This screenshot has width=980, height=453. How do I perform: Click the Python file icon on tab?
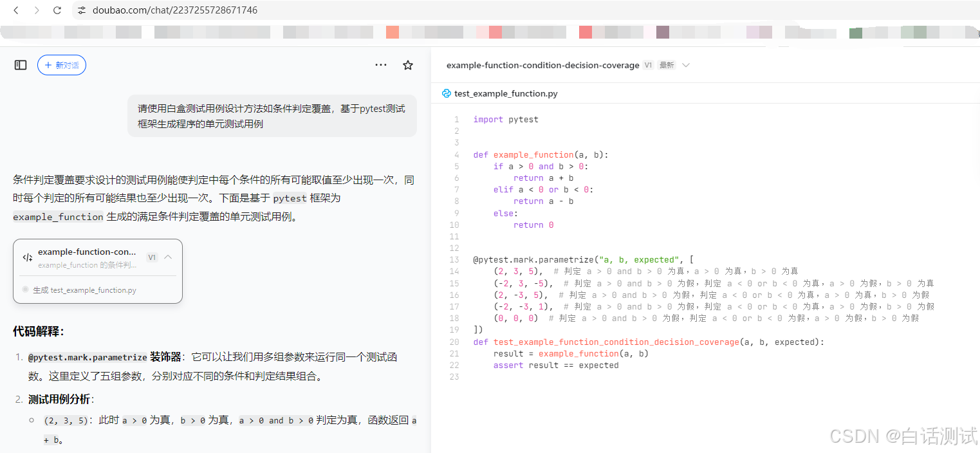click(x=447, y=93)
